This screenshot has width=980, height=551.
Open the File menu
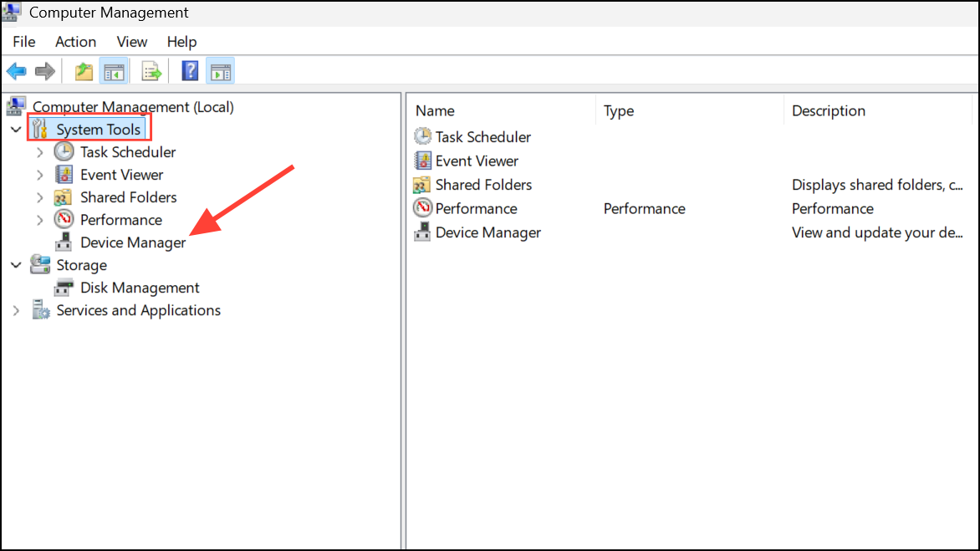point(23,42)
